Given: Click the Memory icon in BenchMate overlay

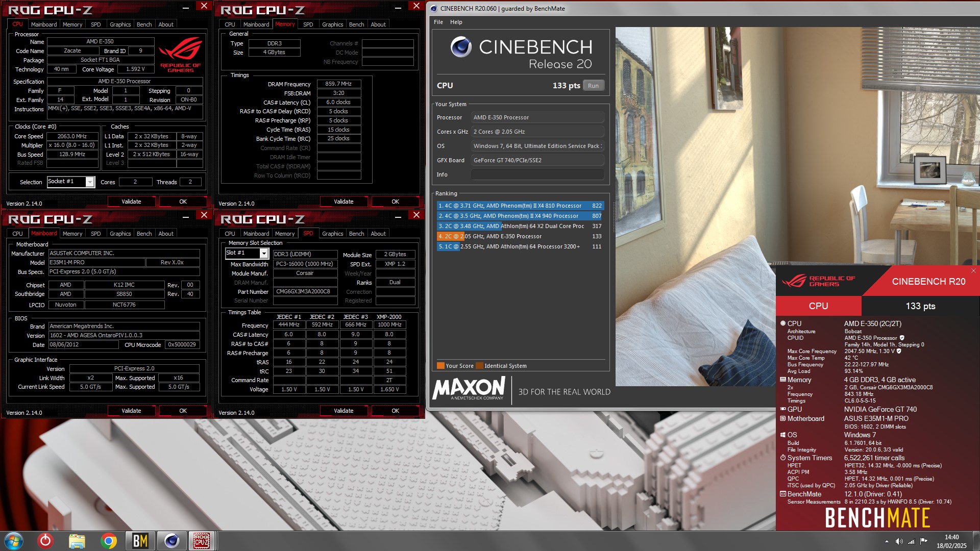Looking at the screenshot, I should (783, 380).
